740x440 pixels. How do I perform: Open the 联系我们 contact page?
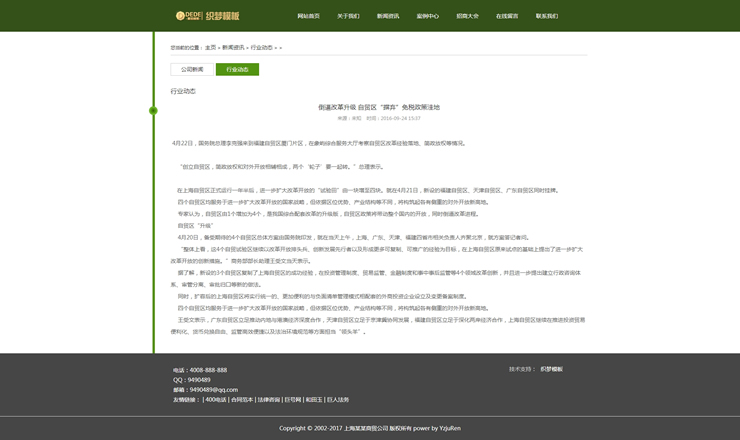547,16
